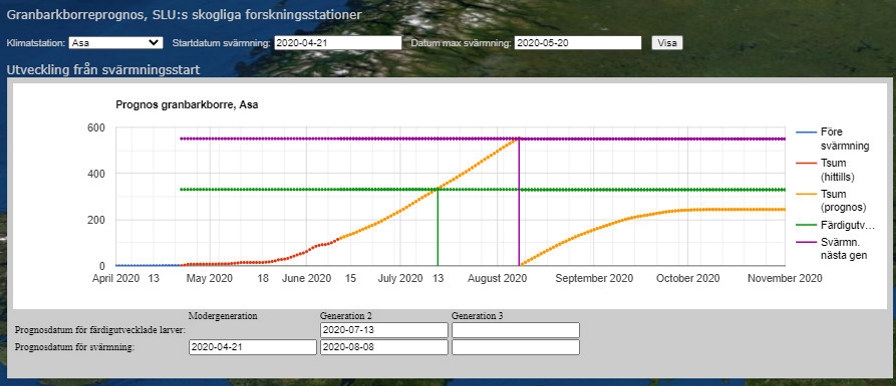Screen dimensions: 896x386
Task: Open the Klimatstation dropdown showing Asa
Action: coord(115,43)
